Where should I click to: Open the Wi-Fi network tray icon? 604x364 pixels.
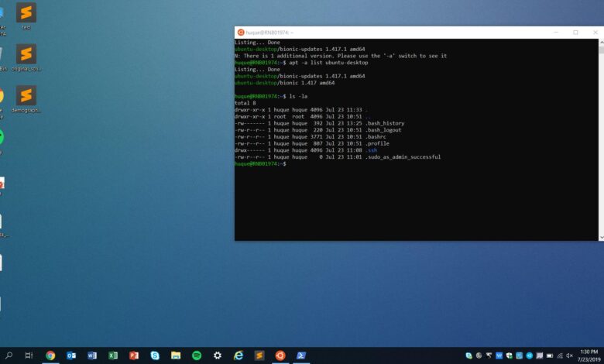[x=560, y=355]
